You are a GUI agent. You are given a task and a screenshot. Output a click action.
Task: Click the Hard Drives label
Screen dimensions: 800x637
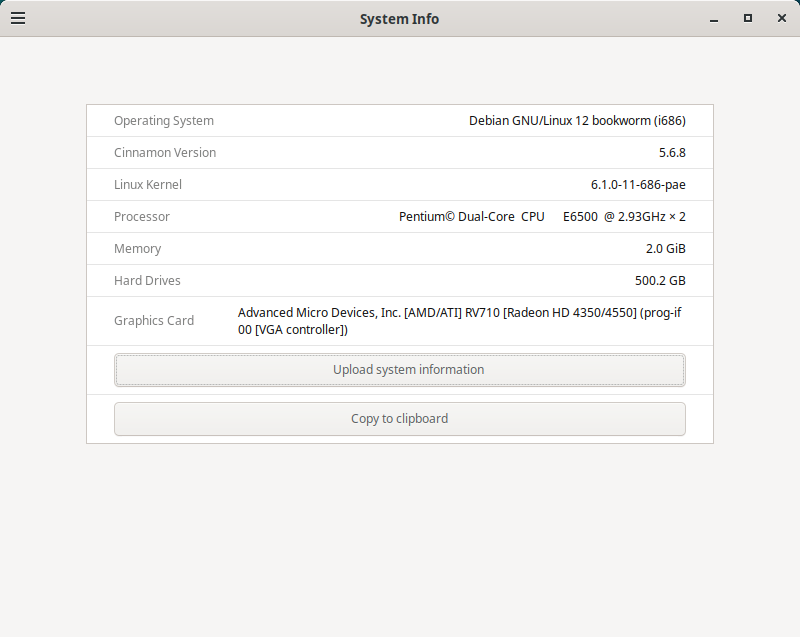point(147,281)
